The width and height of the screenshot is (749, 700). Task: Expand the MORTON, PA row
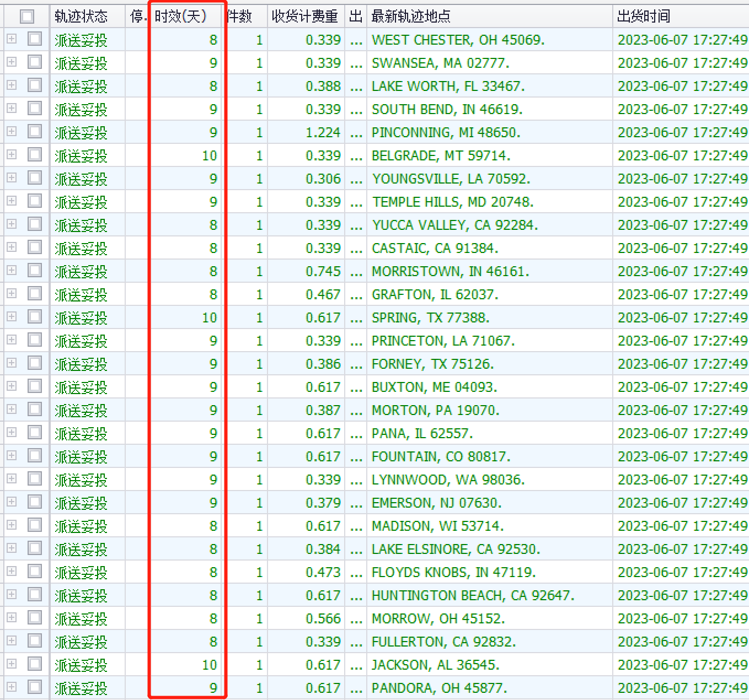coord(12,409)
